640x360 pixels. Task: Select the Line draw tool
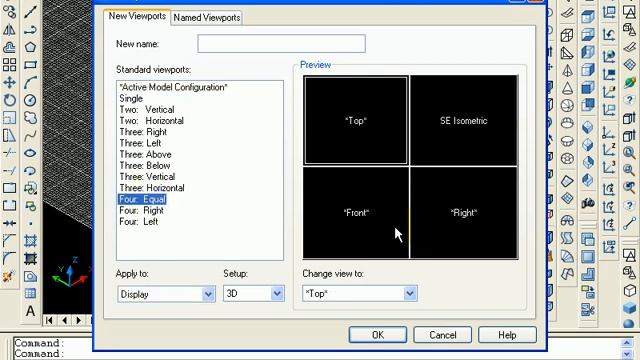pos(30,12)
